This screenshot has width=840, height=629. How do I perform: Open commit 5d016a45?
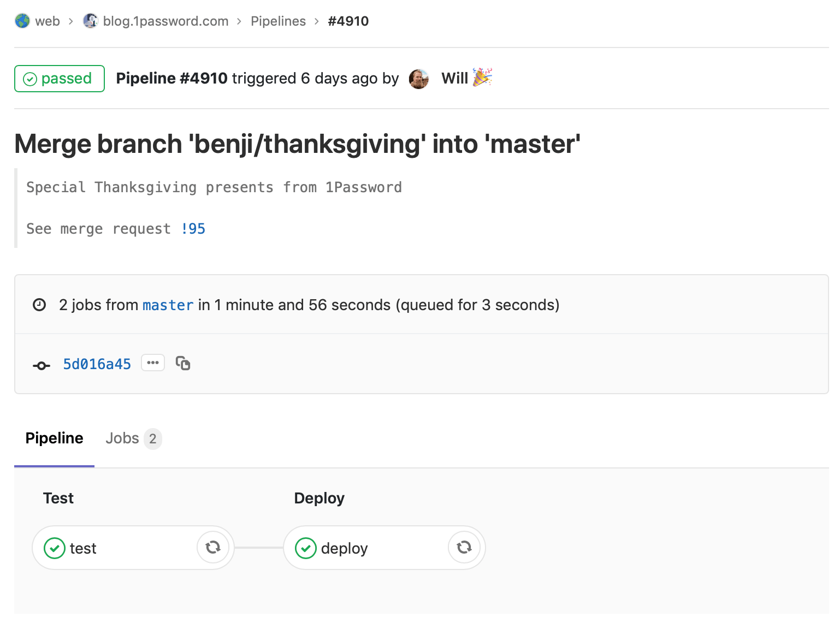97,363
